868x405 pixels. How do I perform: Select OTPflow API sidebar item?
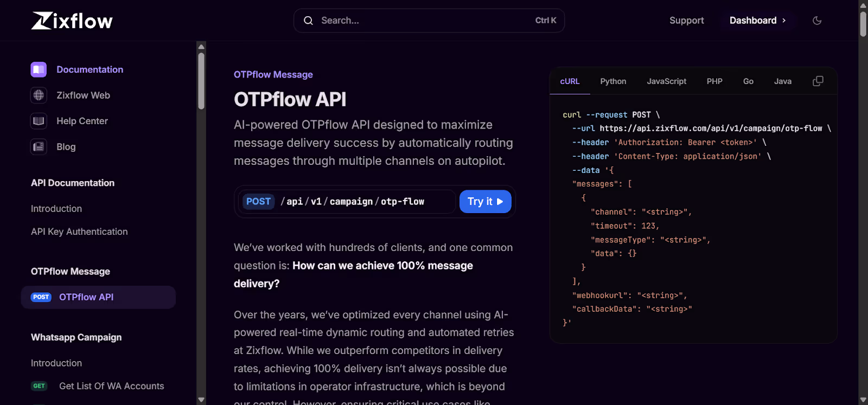pos(98,297)
